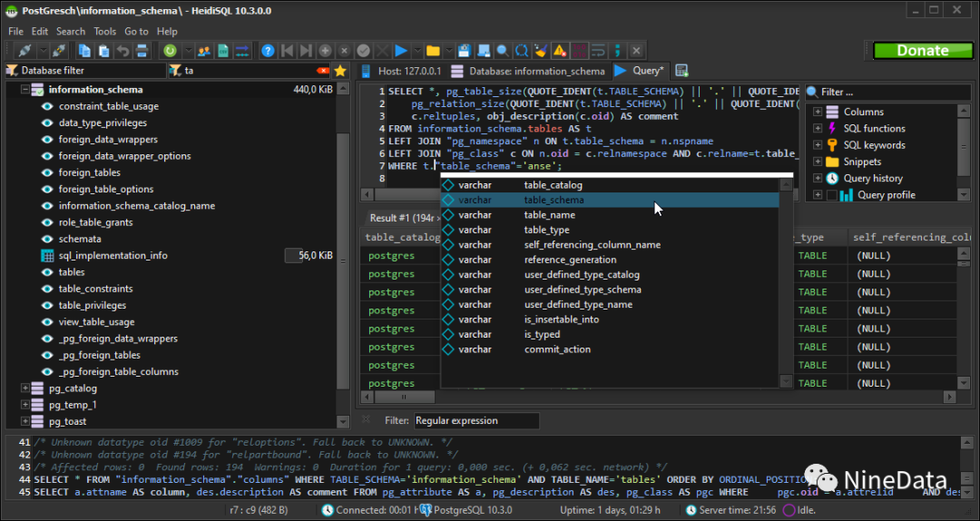Clear the table filter with the red X

point(322,71)
